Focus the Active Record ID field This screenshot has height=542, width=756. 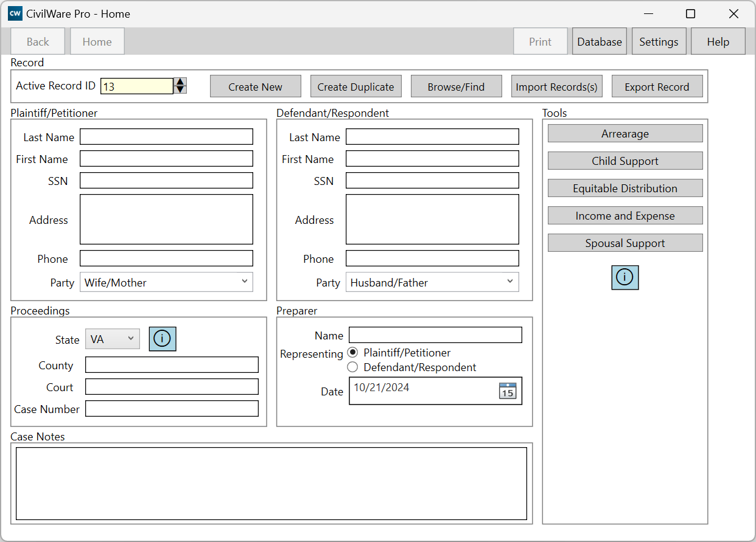(x=137, y=86)
